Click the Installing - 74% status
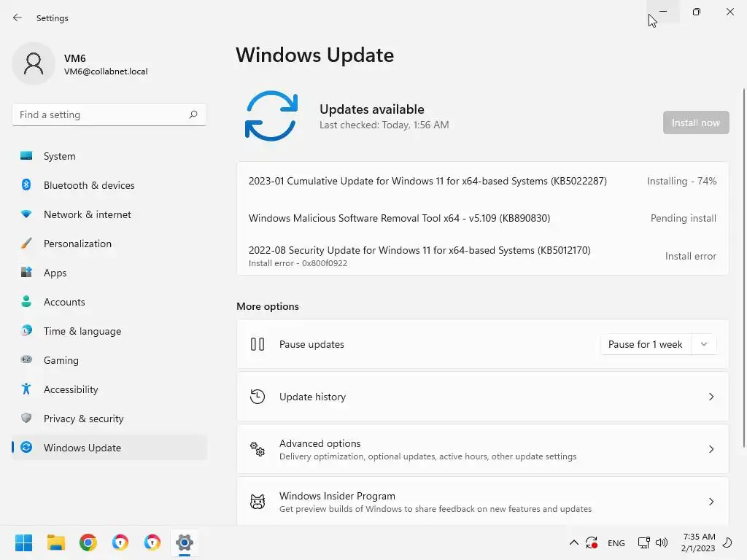747x560 pixels. click(x=681, y=181)
